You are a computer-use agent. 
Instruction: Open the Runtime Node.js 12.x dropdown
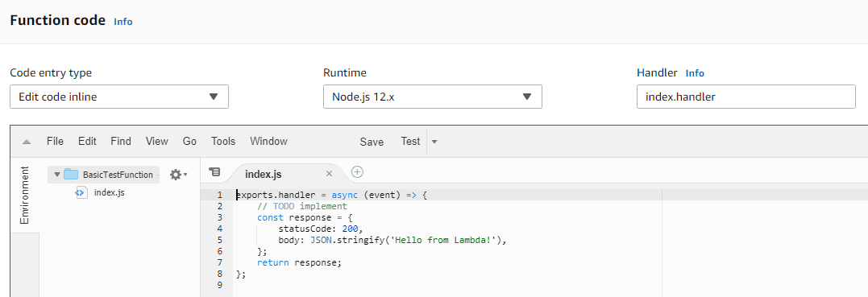click(432, 97)
